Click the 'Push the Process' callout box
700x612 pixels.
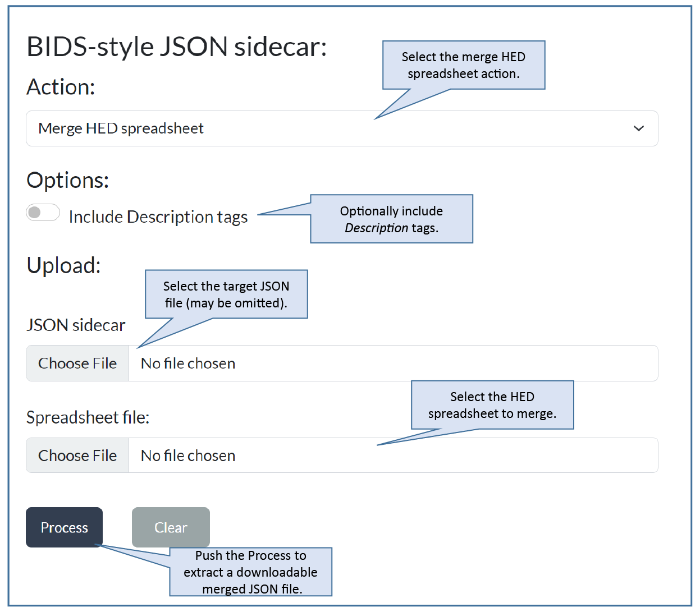pos(250,572)
